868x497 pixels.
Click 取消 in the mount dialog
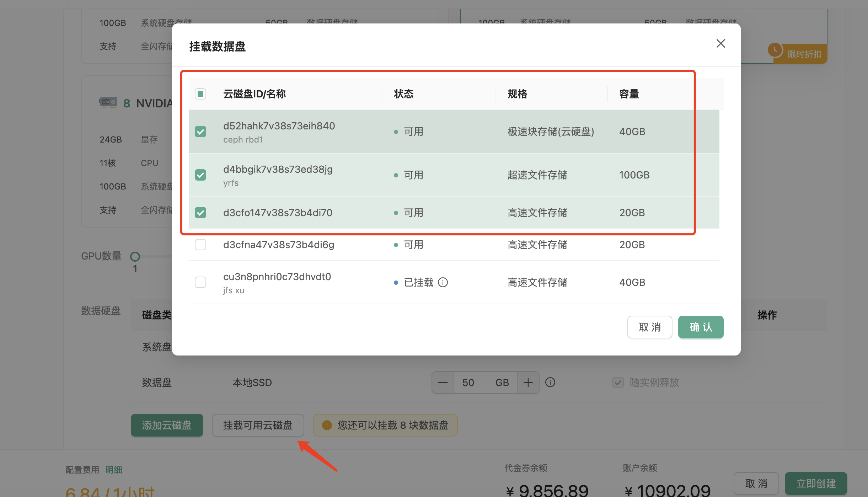point(649,327)
